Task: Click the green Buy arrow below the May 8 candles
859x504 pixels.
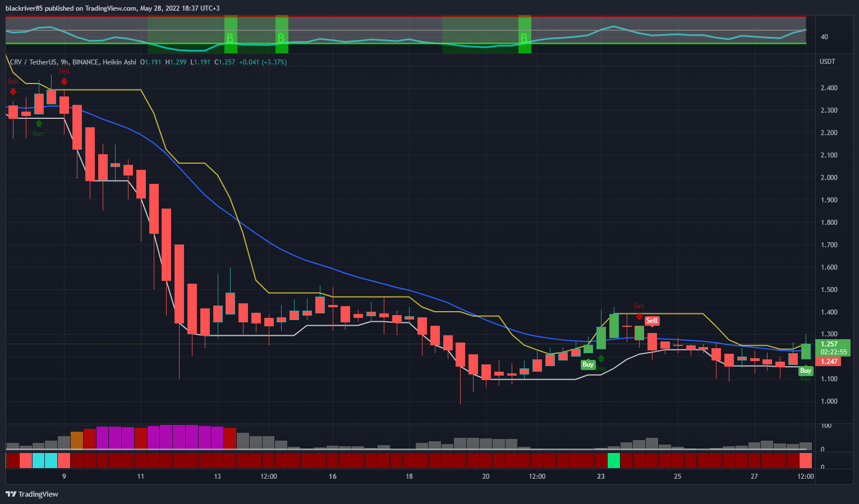Action: point(39,123)
